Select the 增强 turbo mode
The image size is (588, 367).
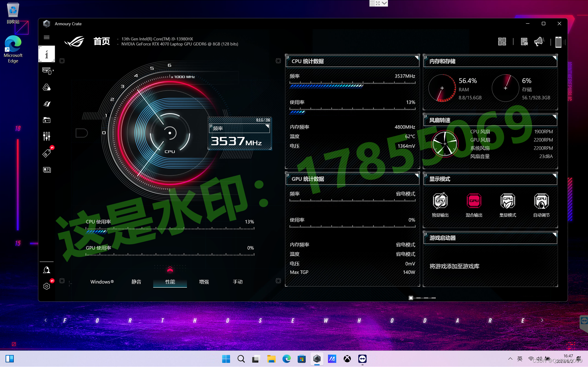(x=204, y=282)
